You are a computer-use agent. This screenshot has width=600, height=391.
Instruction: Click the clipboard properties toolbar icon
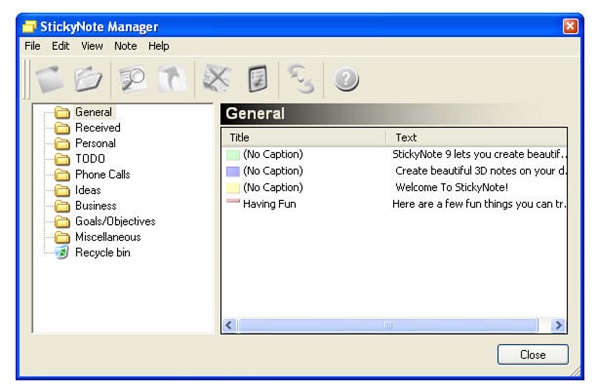coord(258,79)
